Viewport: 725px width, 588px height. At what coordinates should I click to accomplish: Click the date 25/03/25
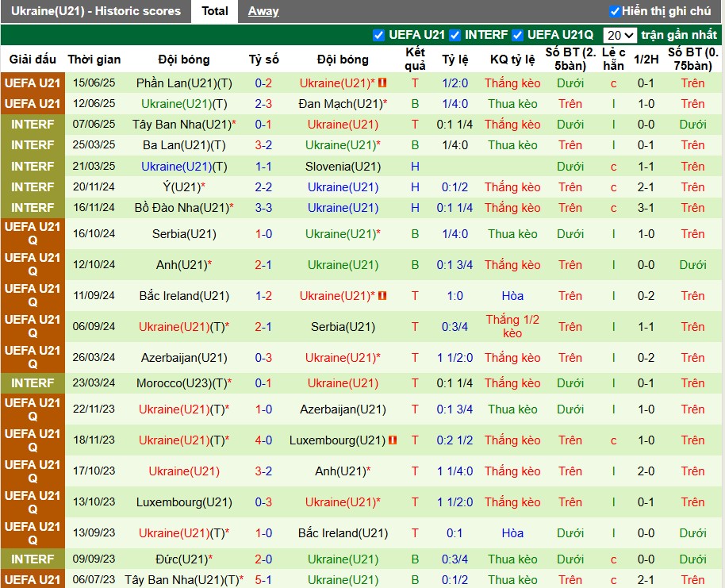click(94, 145)
